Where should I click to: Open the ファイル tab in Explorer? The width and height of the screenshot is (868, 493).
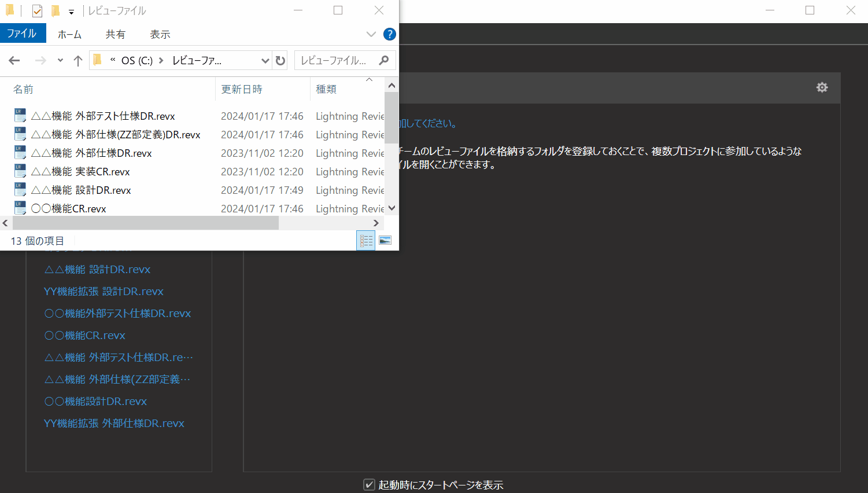[x=22, y=34]
